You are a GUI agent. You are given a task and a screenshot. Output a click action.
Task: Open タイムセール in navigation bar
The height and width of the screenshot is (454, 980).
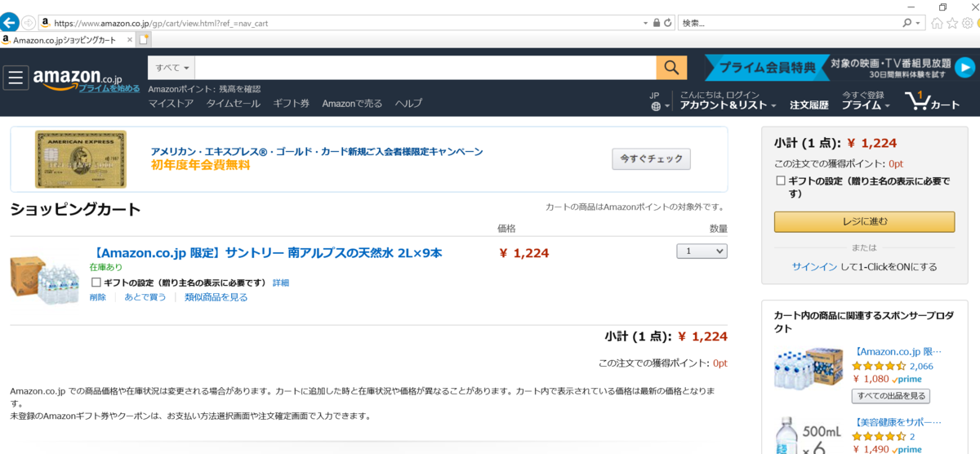tap(233, 104)
